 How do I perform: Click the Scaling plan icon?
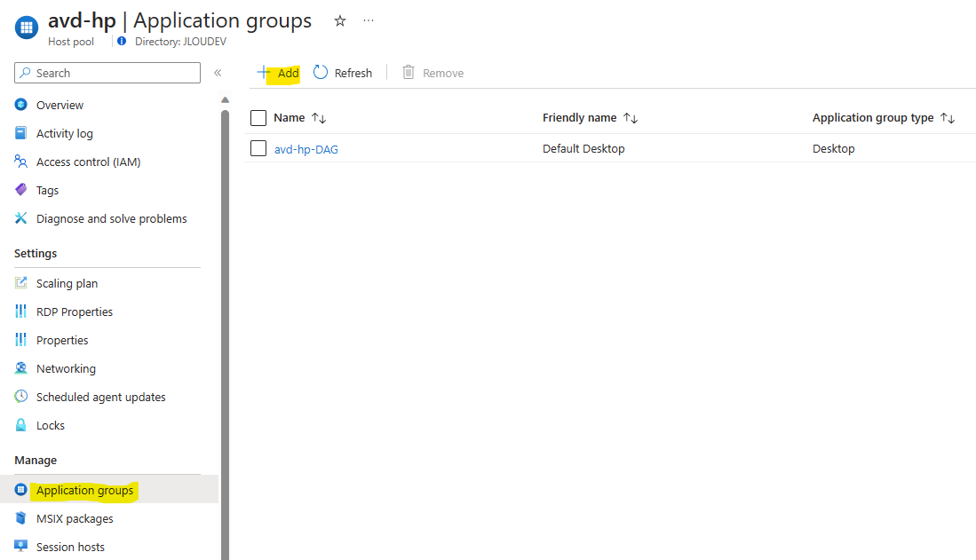point(21,283)
